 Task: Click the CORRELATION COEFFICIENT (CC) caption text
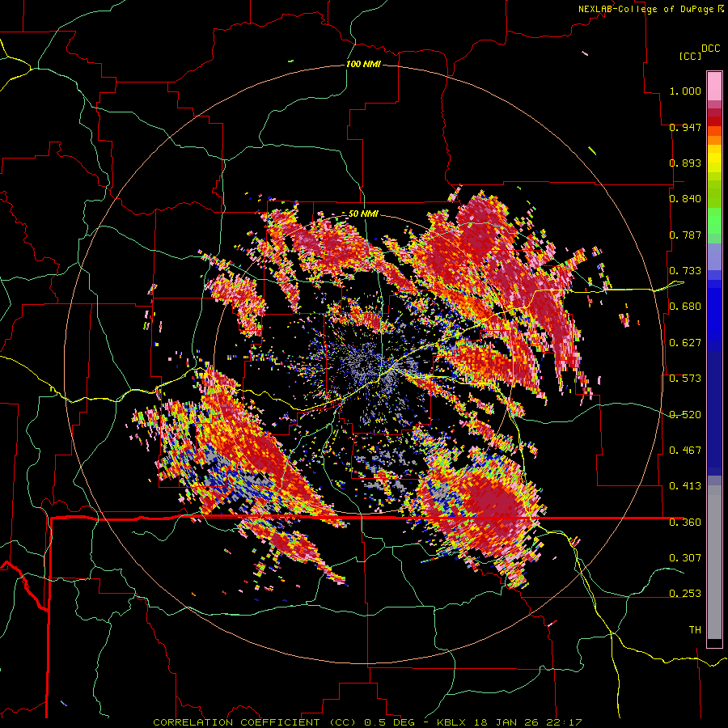point(255,722)
